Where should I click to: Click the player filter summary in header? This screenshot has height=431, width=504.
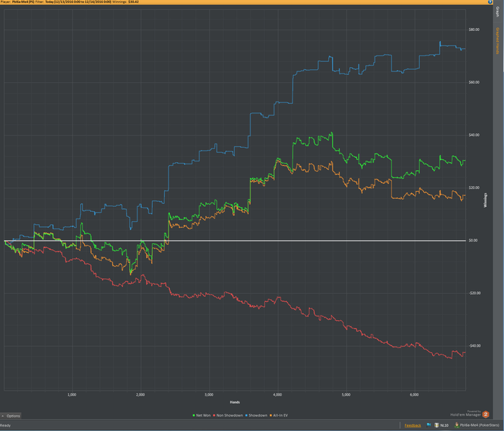click(69, 2)
